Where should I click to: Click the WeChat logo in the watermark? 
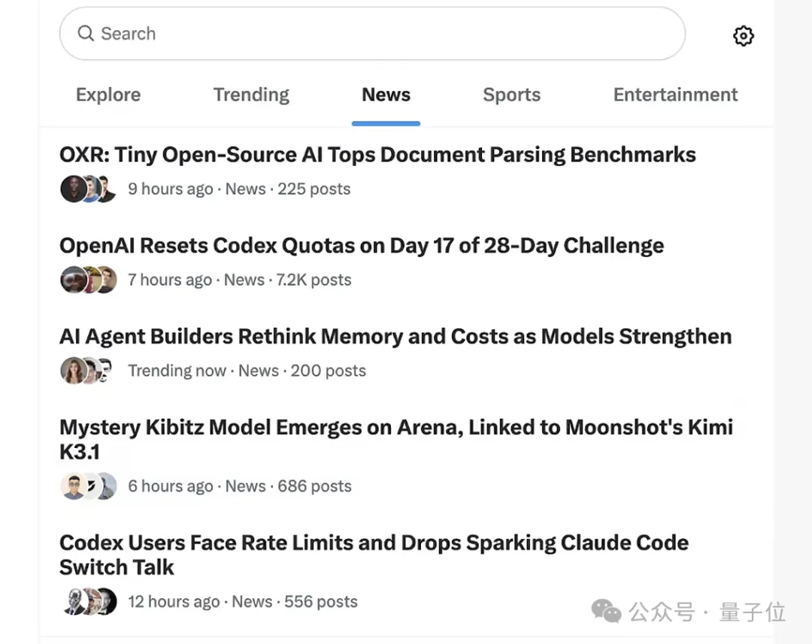pyautogui.click(x=606, y=612)
